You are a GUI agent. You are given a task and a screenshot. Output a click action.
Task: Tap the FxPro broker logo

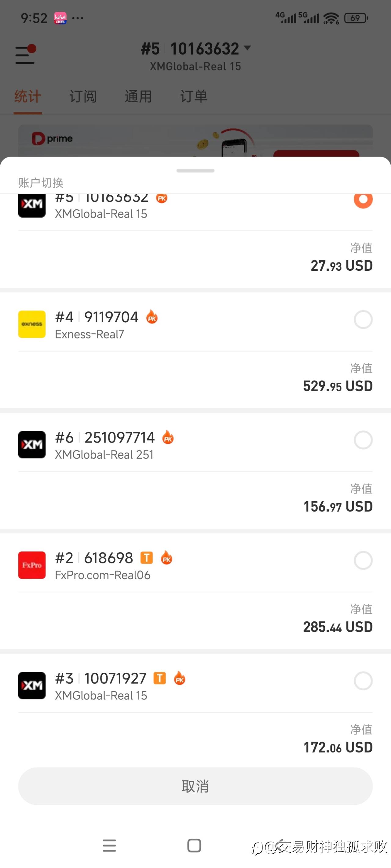point(32,565)
